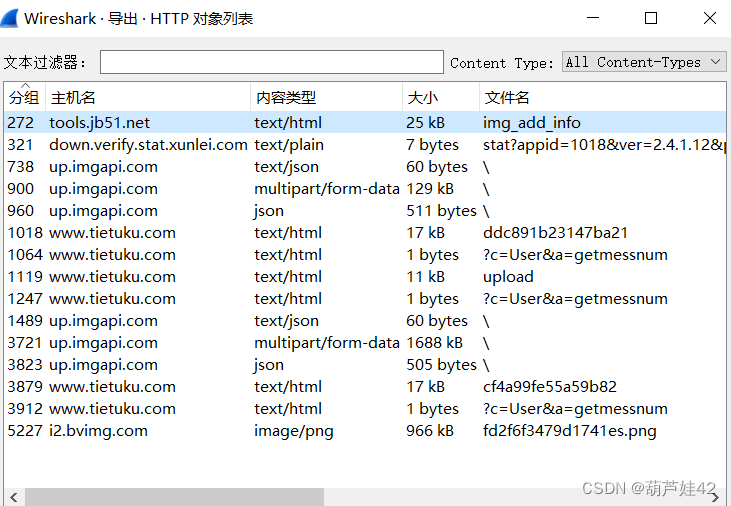Screen dimensions: 731x506
Task: Select packet 3912 www.tietuku.com row
Action: click(365, 409)
